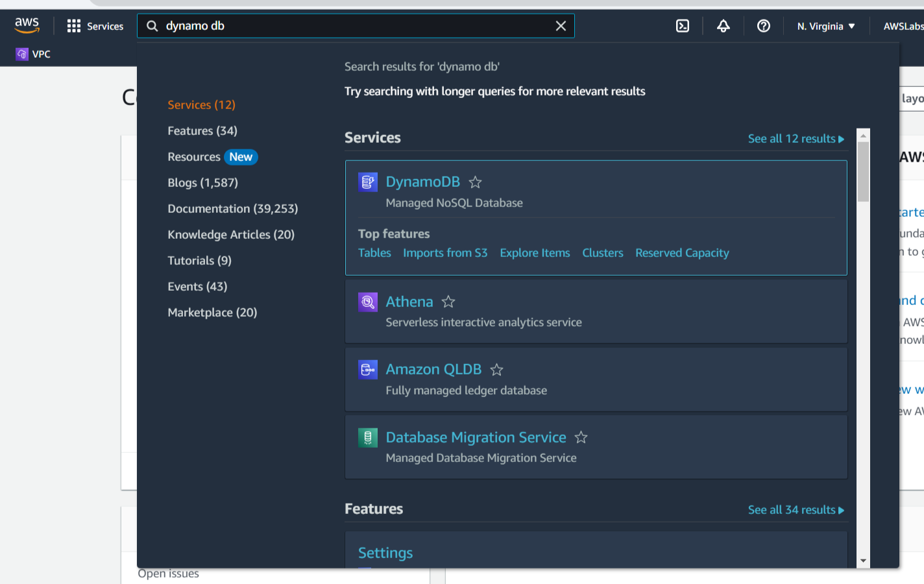The image size is (924, 584).
Task: Open the Amazon QLDB link
Action: pos(433,369)
